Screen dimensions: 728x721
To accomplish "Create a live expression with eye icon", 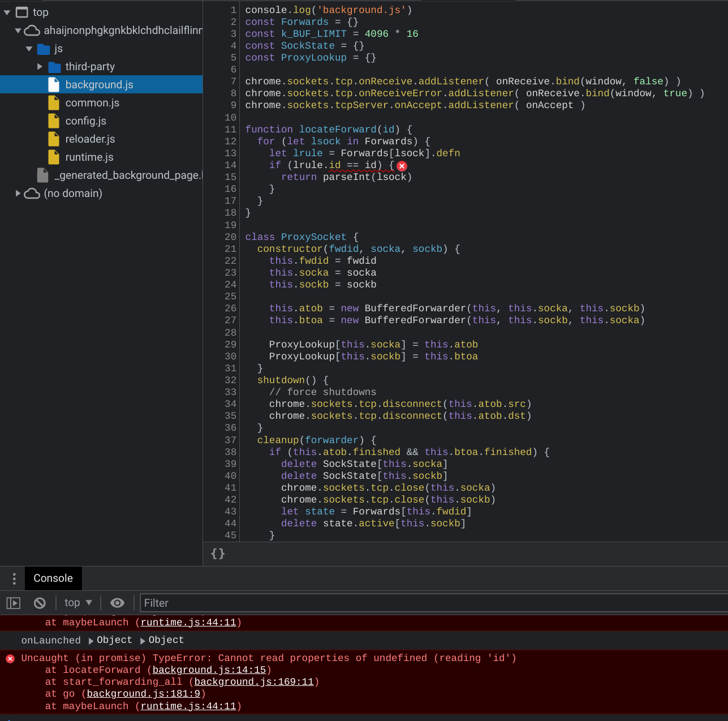I will point(117,603).
